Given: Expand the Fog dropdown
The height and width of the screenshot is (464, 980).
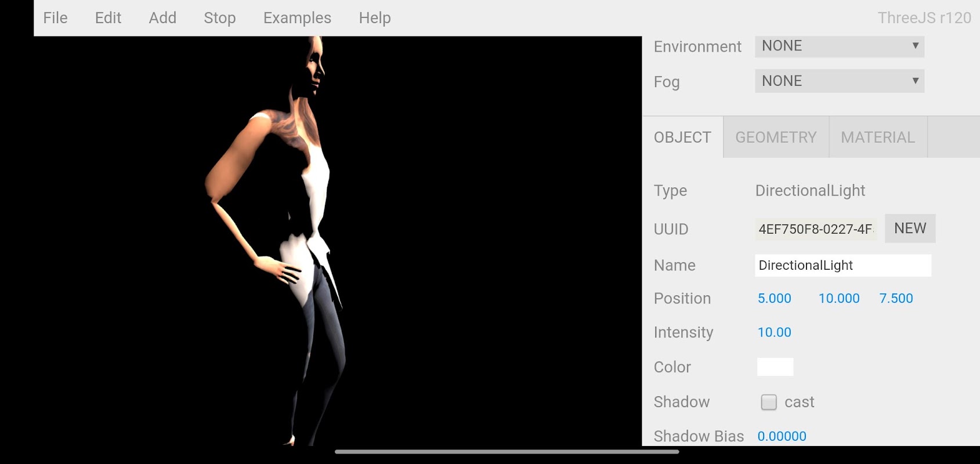Looking at the screenshot, I should coord(839,81).
